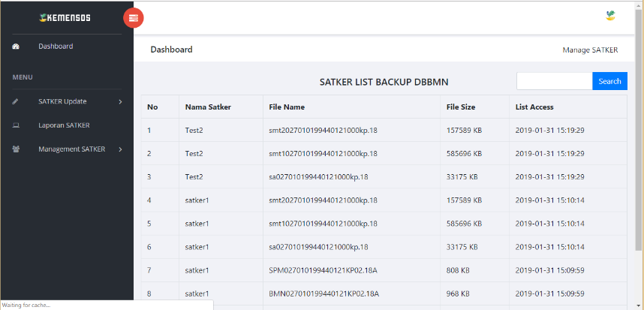
Task: Open the Dashboard sidebar menu item
Action: coord(56,47)
